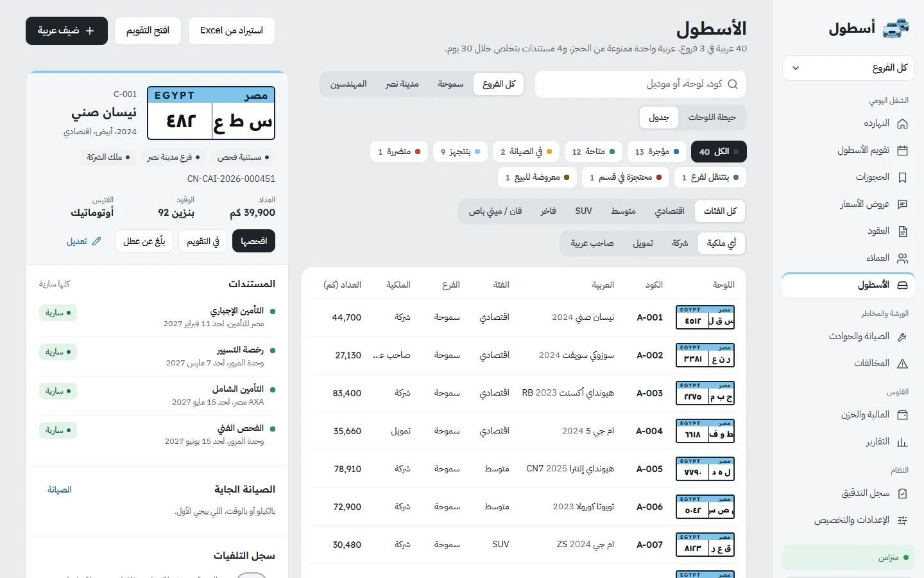Click plate thumbnail in row A-003
The image size is (924, 578).
[x=705, y=393]
